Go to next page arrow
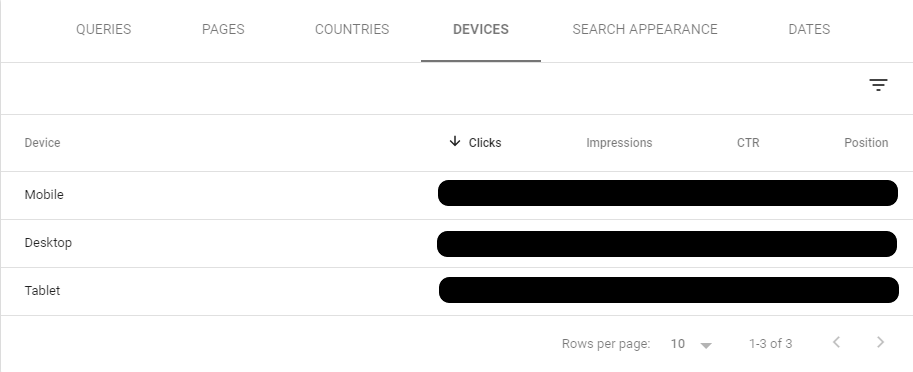The image size is (913, 372). 880,342
